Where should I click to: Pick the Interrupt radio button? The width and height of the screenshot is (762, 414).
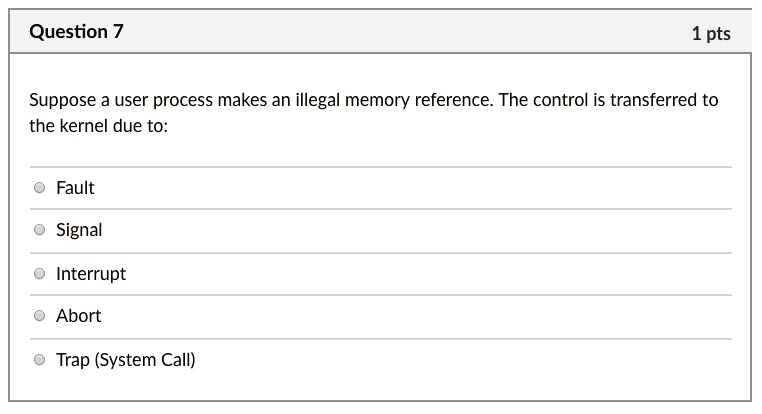coord(40,273)
